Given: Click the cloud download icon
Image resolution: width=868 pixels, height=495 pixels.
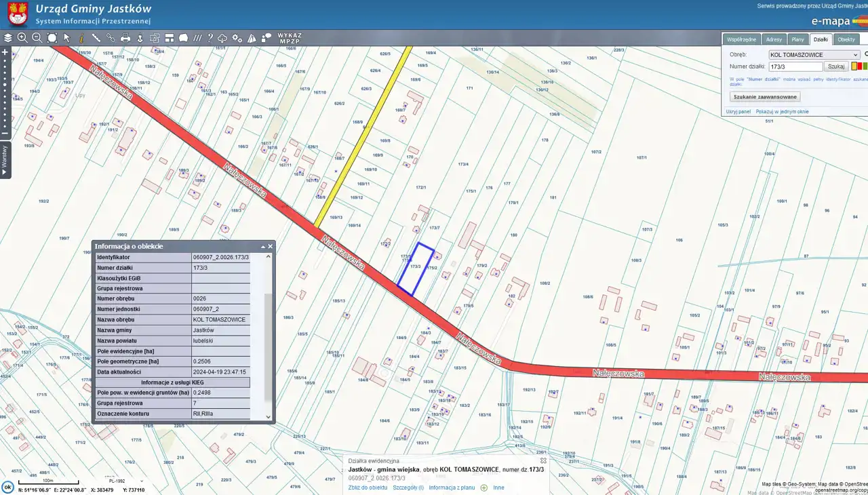Looking at the screenshot, I should pyautogui.click(x=222, y=38).
